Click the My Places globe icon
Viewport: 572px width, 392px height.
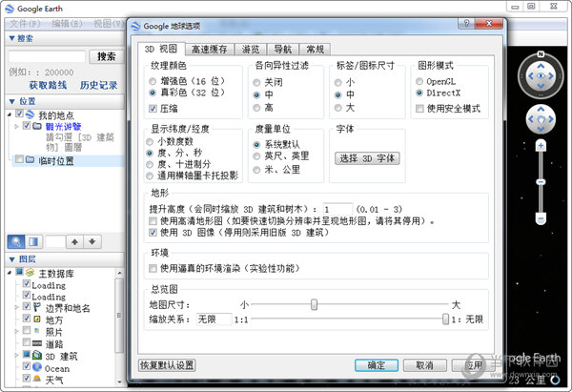(x=30, y=114)
